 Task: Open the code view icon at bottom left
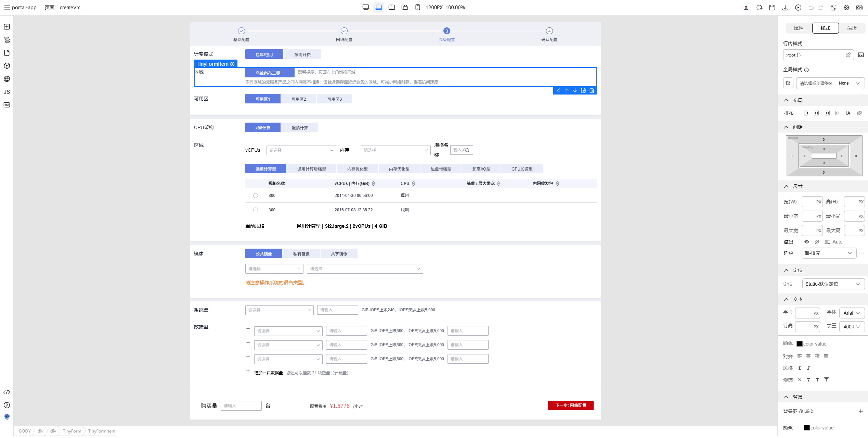tap(7, 392)
